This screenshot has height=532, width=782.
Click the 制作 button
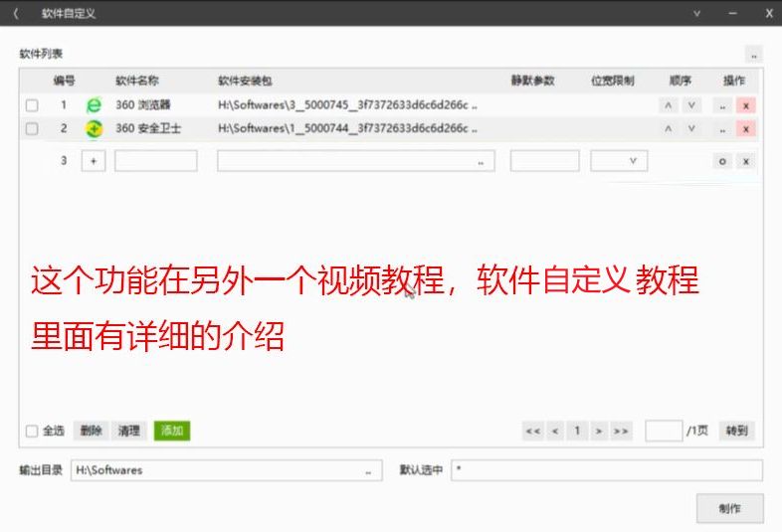pos(729,508)
